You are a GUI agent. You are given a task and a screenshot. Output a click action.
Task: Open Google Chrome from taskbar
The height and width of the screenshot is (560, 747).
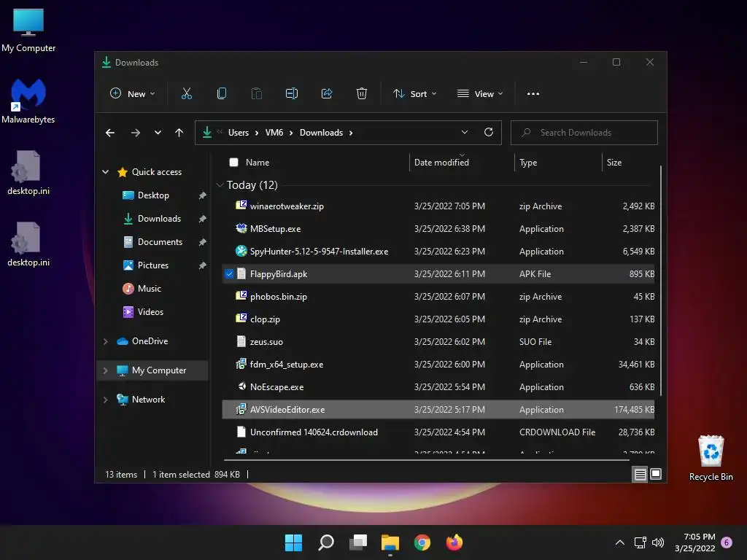422,542
